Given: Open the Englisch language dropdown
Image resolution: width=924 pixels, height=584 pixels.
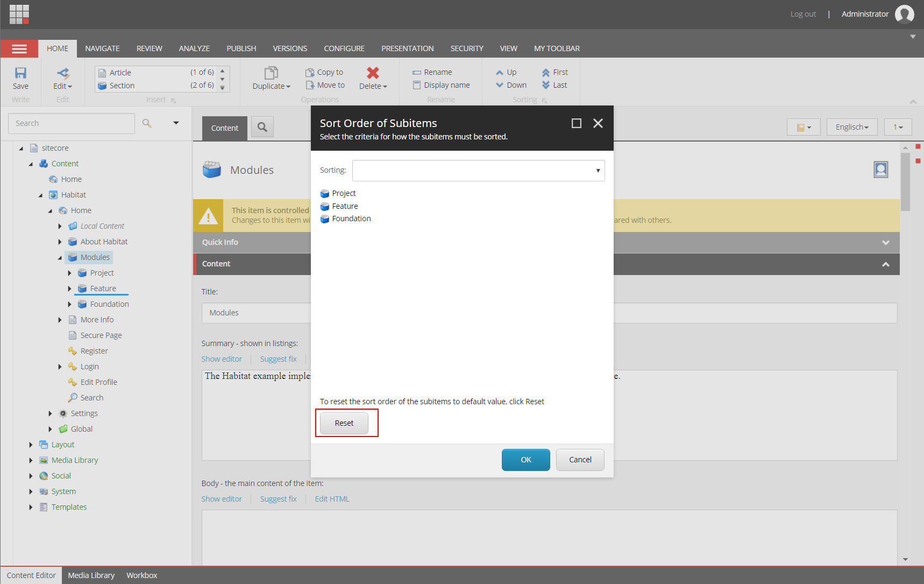Looking at the screenshot, I should [852, 127].
